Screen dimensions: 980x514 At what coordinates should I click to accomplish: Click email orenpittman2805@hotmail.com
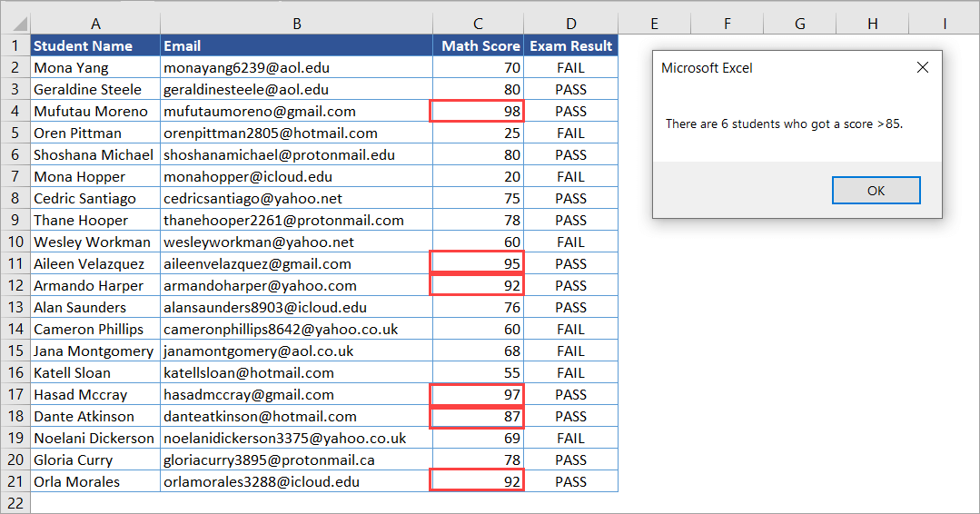(x=296, y=133)
